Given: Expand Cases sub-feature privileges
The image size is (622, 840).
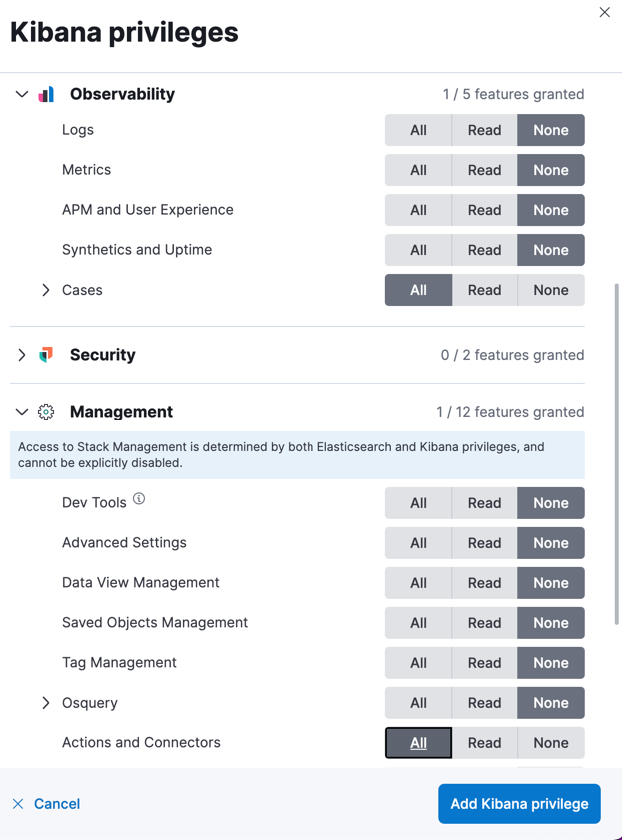Looking at the screenshot, I should click(46, 290).
